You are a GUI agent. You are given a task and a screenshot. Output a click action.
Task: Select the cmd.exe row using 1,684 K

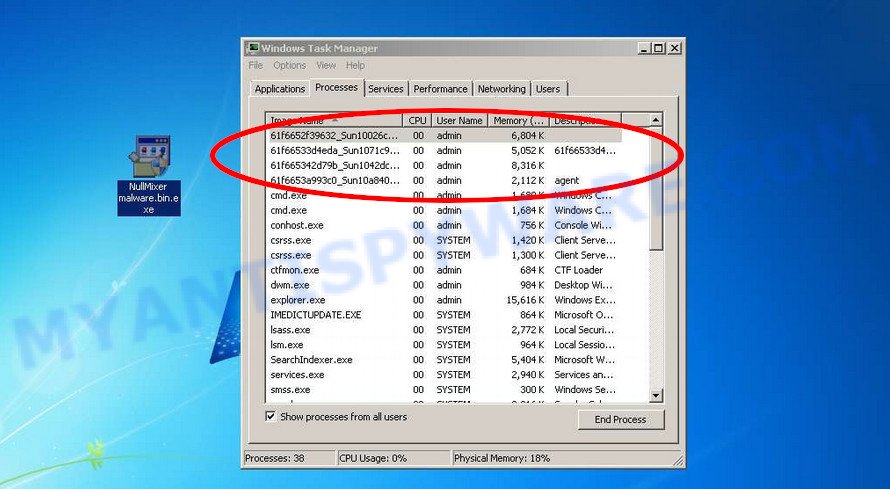(446, 210)
